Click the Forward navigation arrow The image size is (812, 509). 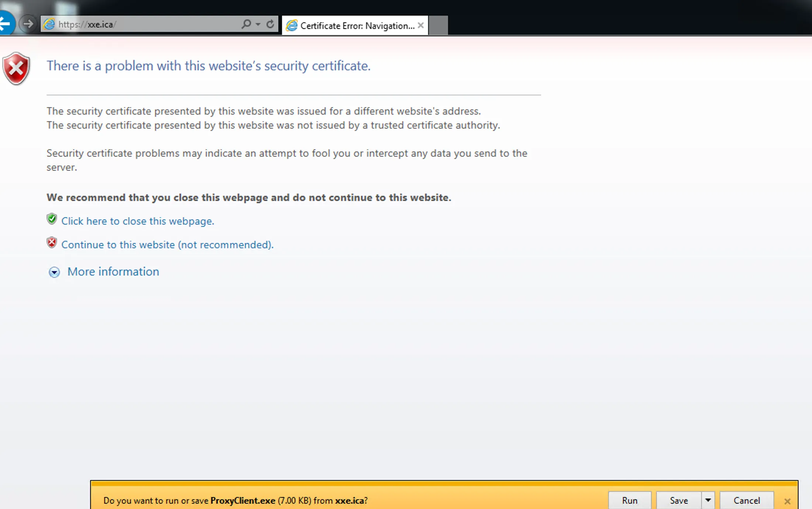(x=28, y=24)
